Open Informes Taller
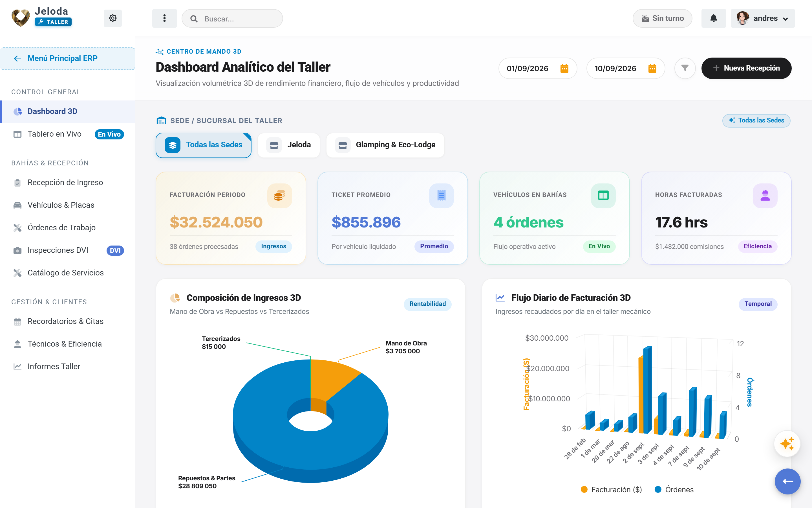This screenshot has width=812, height=508. click(68, 367)
